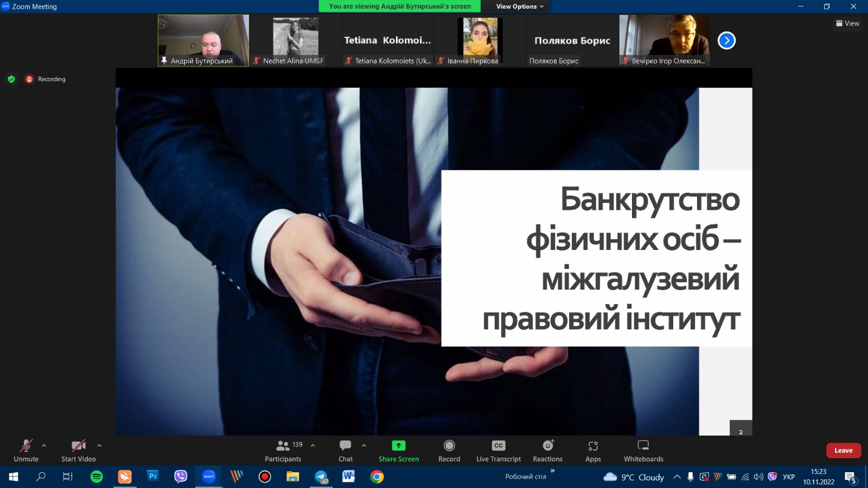Open the orange app icon next to Spotify
Screen dimensions: 868x488
125,477
